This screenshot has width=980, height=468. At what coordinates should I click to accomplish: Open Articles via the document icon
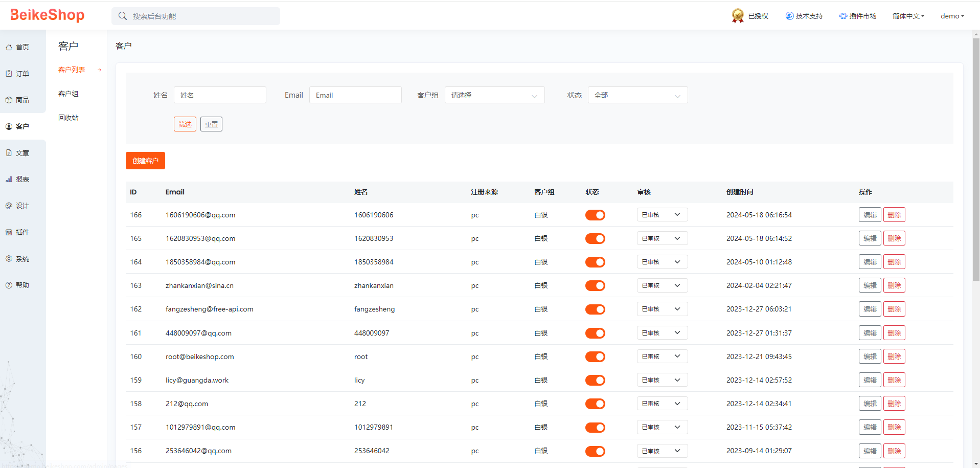tap(9, 153)
